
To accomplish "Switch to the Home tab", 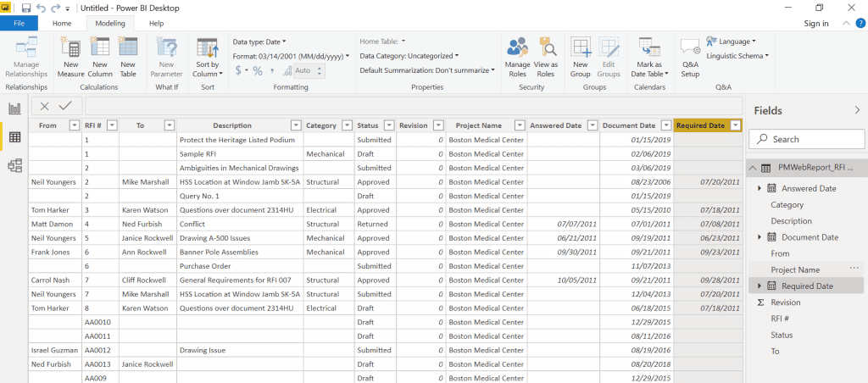I will pyautogui.click(x=62, y=23).
